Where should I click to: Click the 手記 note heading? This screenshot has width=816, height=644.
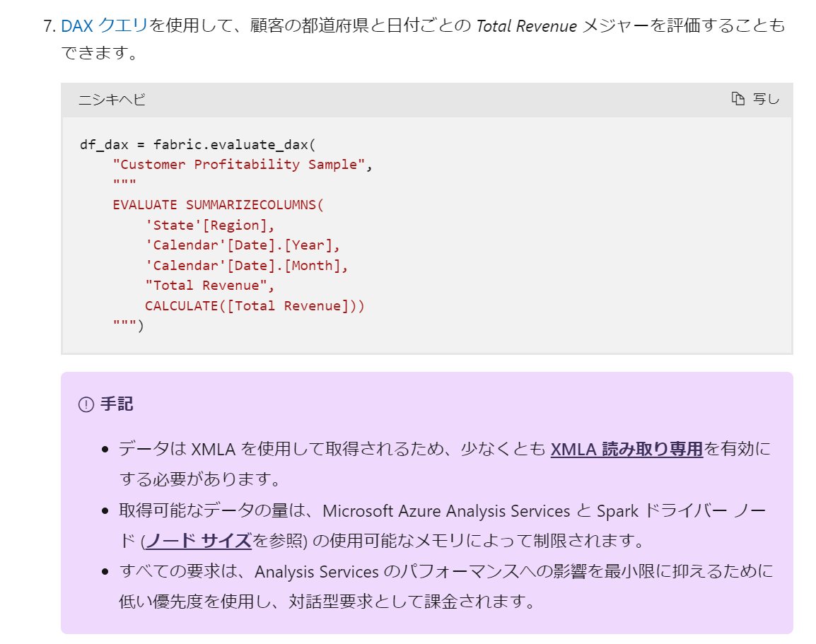click(x=117, y=404)
